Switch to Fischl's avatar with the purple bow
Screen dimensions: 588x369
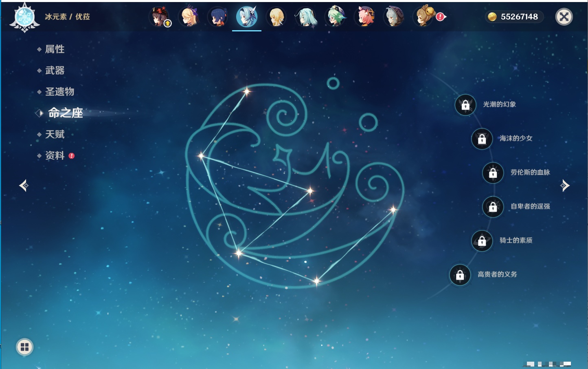[189, 17]
